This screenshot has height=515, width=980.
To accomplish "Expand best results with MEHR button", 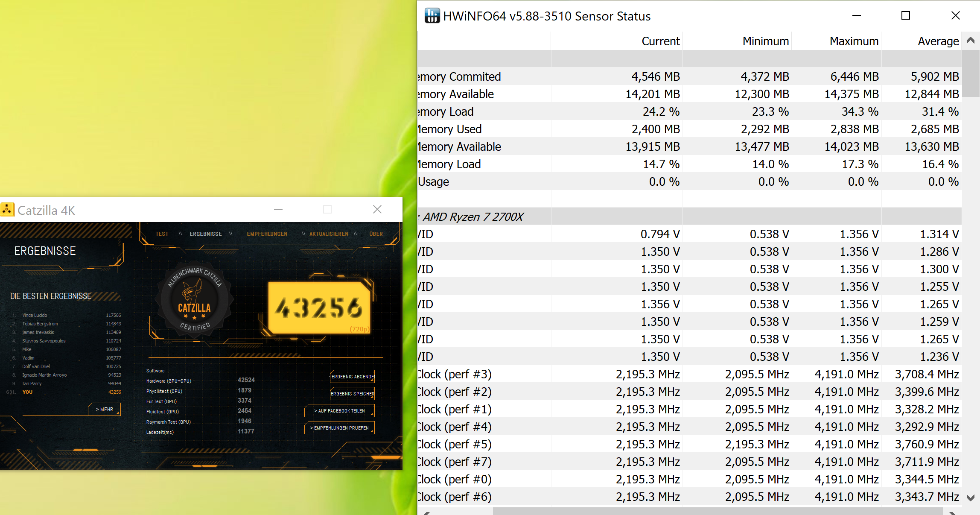I will (105, 409).
